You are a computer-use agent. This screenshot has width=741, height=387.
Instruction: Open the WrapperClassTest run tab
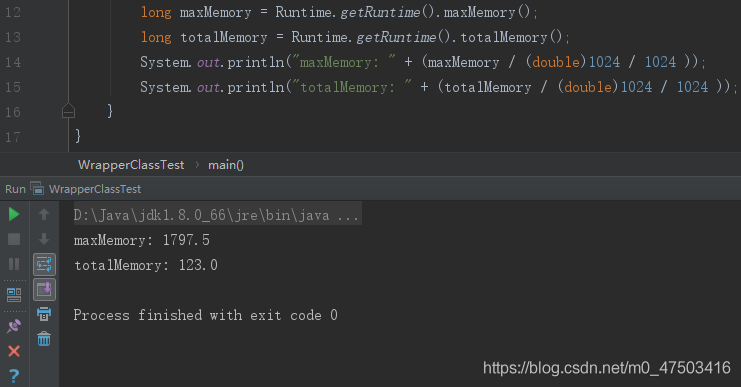95,189
